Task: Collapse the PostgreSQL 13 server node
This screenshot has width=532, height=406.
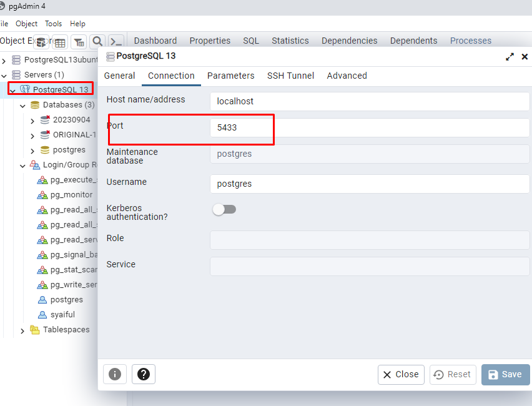Action: coord(13,91)
